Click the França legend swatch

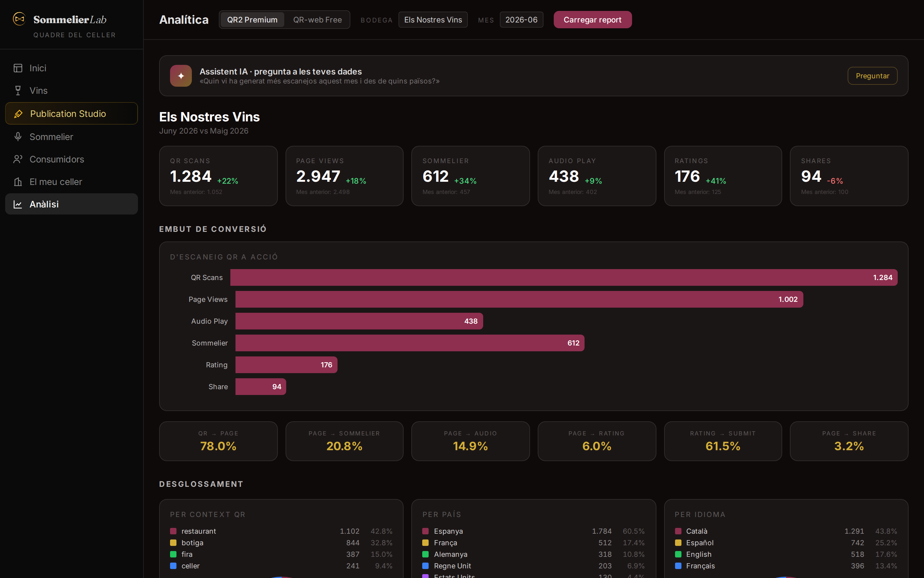[x=425, y=542]
